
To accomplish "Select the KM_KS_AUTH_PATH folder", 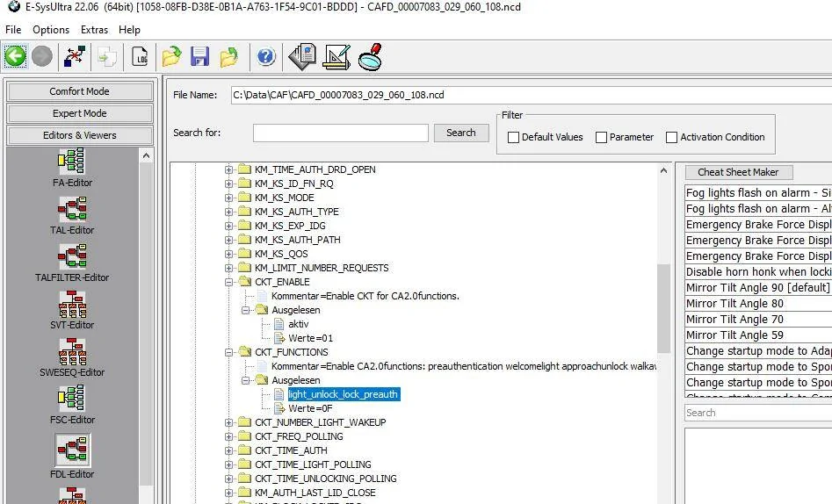I will (x=298, y=240).
